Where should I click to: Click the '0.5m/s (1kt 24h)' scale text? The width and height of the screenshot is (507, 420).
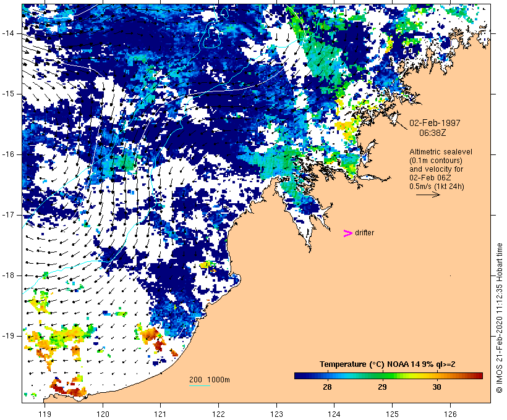click(x=437, y=187)
